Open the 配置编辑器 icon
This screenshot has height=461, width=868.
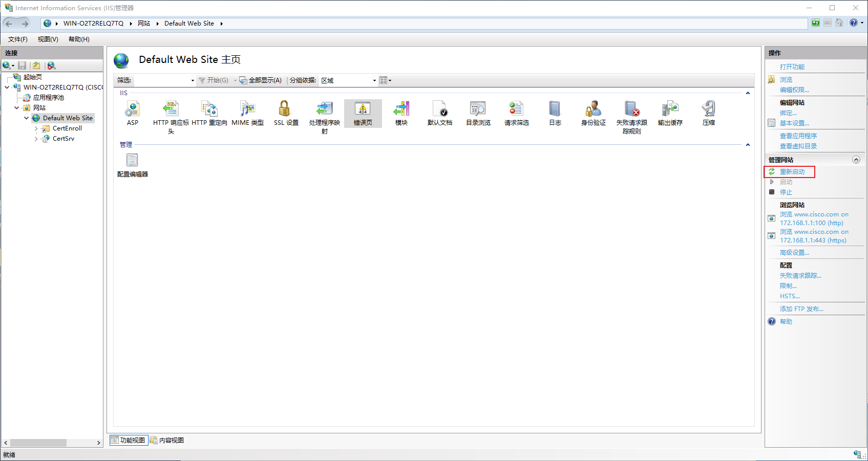point(133,165)
